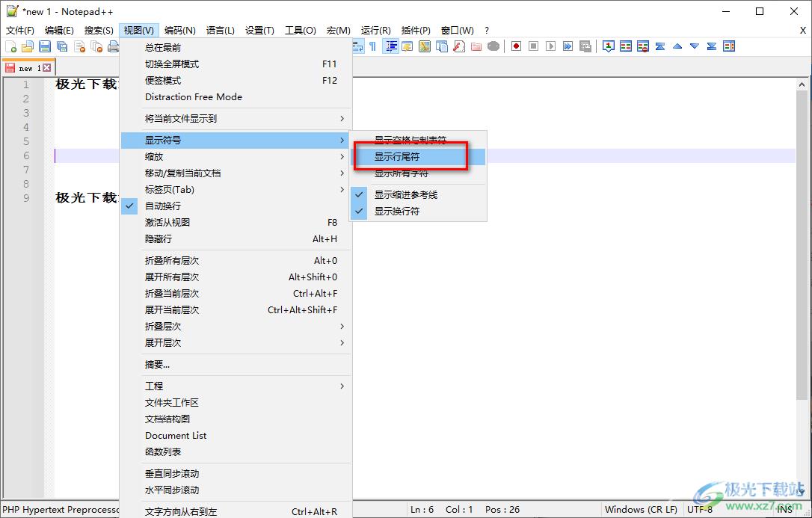Toggle the indent guide toolbar icon

(x=390, y=46)
